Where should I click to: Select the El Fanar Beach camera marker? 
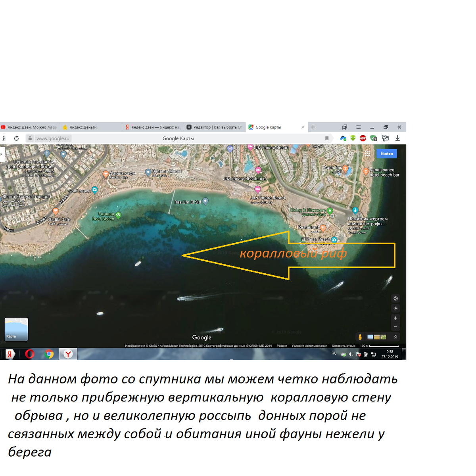click(334, 240)
